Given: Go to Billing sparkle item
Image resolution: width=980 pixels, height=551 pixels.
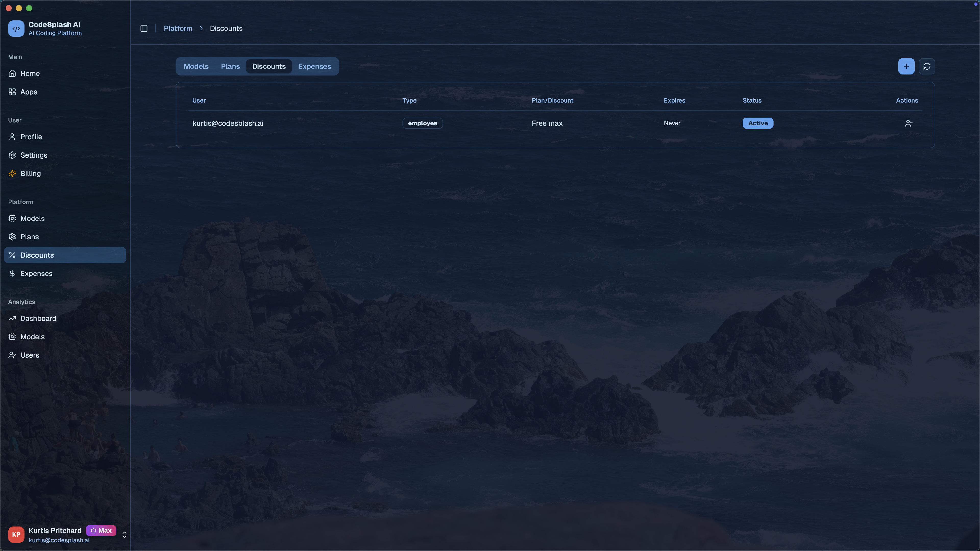Looking at the screenshot, I should (30, 173).
